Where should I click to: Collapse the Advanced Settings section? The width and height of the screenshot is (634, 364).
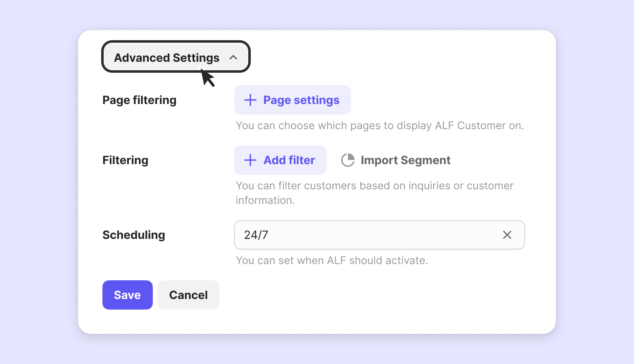coord(176,57)
